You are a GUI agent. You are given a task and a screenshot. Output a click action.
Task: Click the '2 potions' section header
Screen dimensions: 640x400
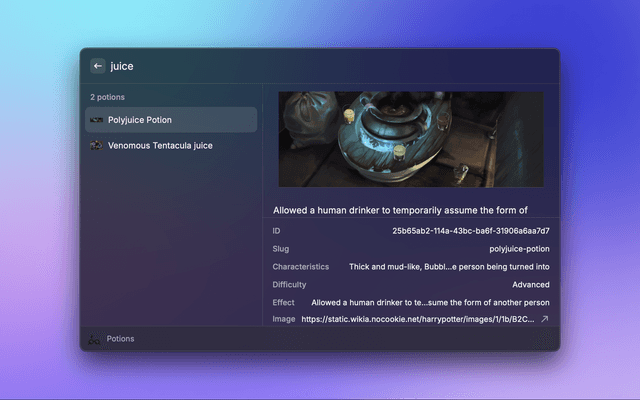pyautogui.click(x=106, y=98)
